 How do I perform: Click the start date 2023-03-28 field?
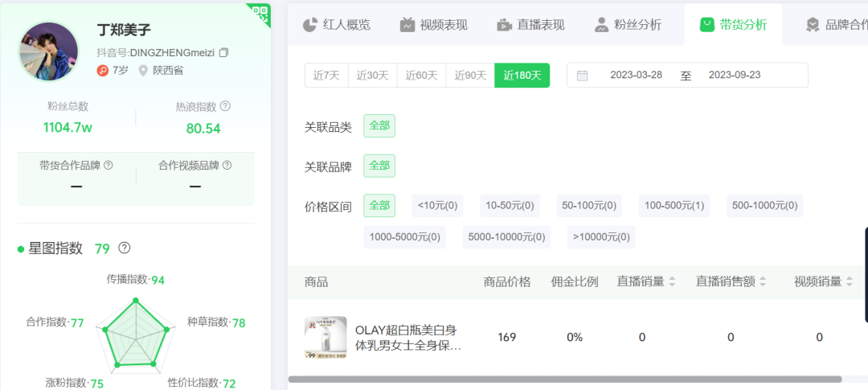coord(636,76)
